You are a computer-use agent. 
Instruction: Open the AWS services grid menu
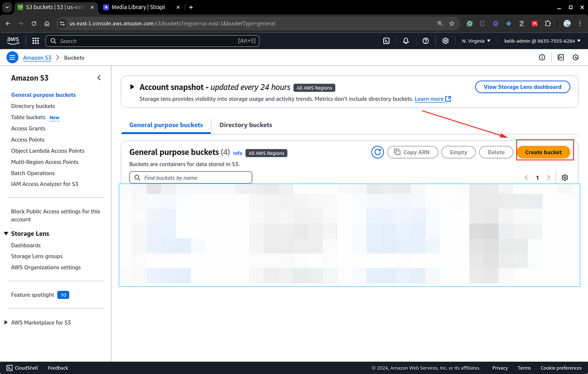tap(35, 40)
